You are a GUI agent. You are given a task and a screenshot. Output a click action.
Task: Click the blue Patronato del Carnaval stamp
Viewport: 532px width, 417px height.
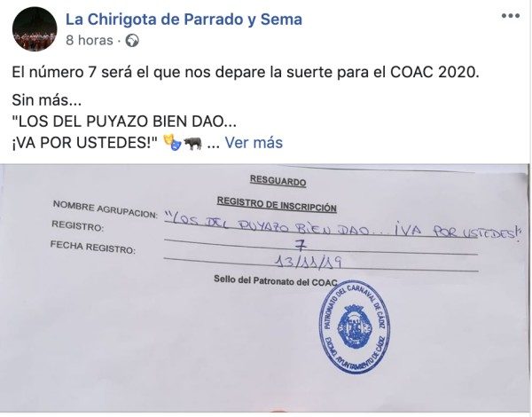tap(354, 327)
